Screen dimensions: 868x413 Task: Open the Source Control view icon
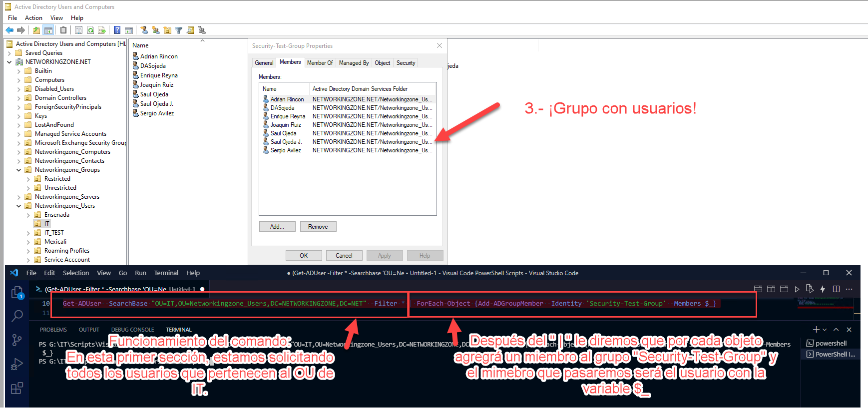tap(17, 340)
